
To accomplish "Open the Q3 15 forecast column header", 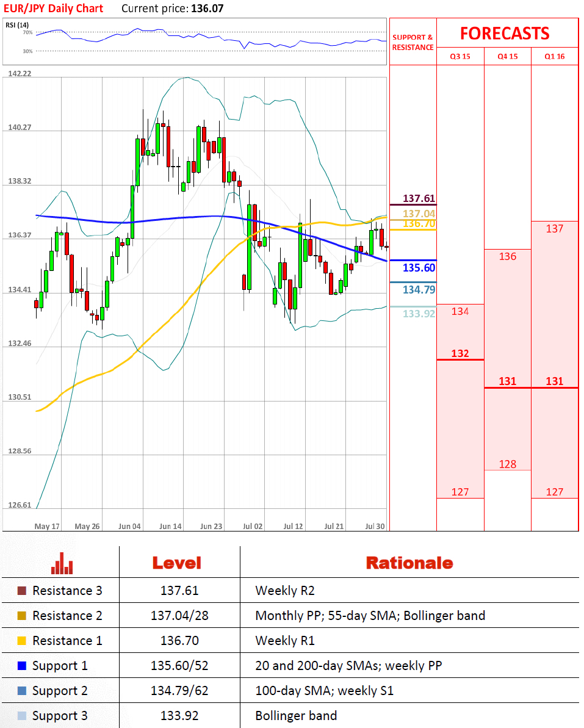I will tap(460, 56).
